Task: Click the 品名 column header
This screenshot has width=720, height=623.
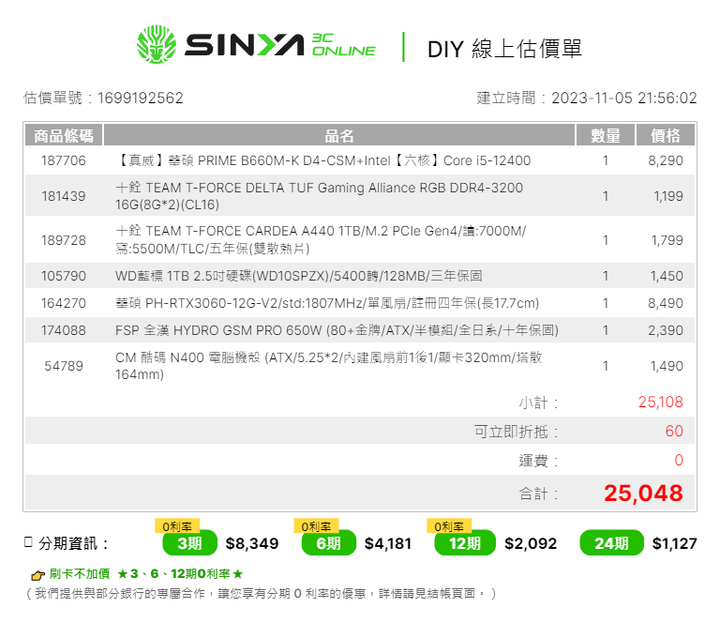Action: click(339, 135)
